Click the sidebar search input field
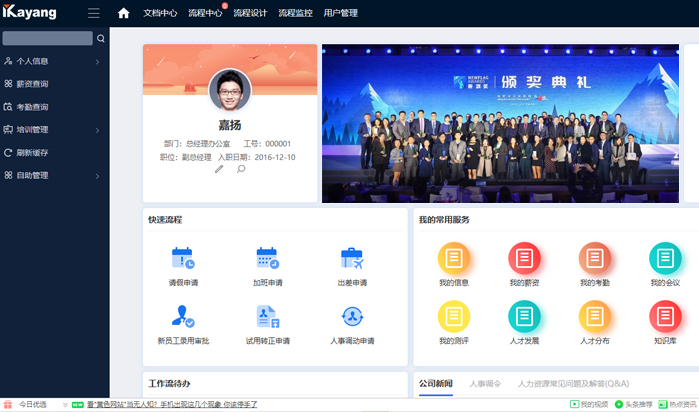 [x=47, y=38]
